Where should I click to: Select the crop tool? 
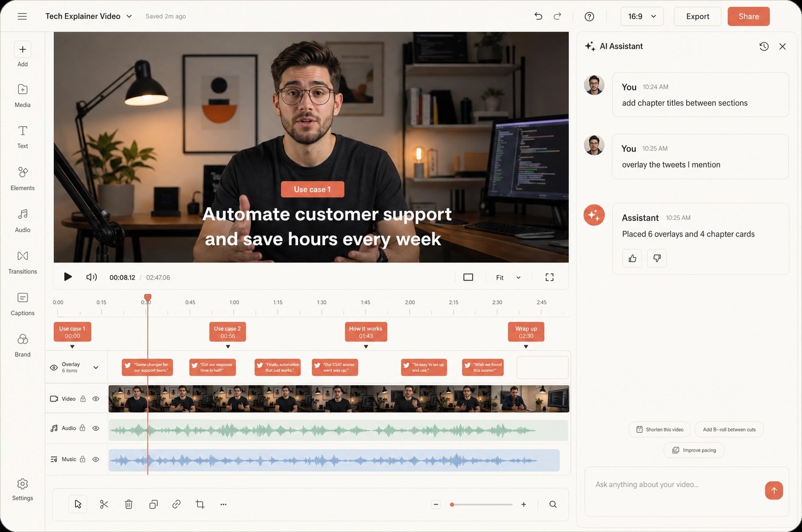pyautogui.click(x=200, y=504)
